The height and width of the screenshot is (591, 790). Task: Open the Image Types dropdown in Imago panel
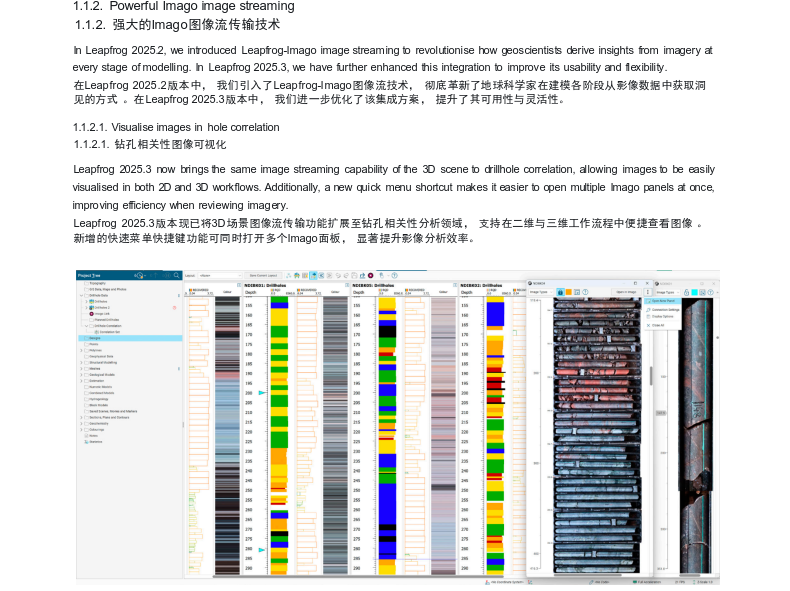pos(541,292)
